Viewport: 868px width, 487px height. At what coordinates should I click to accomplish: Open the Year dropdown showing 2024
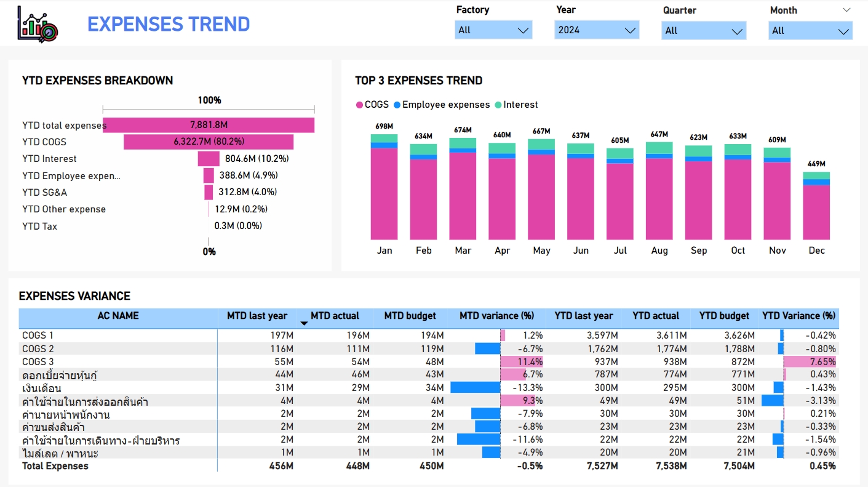[x=597, y=30]
